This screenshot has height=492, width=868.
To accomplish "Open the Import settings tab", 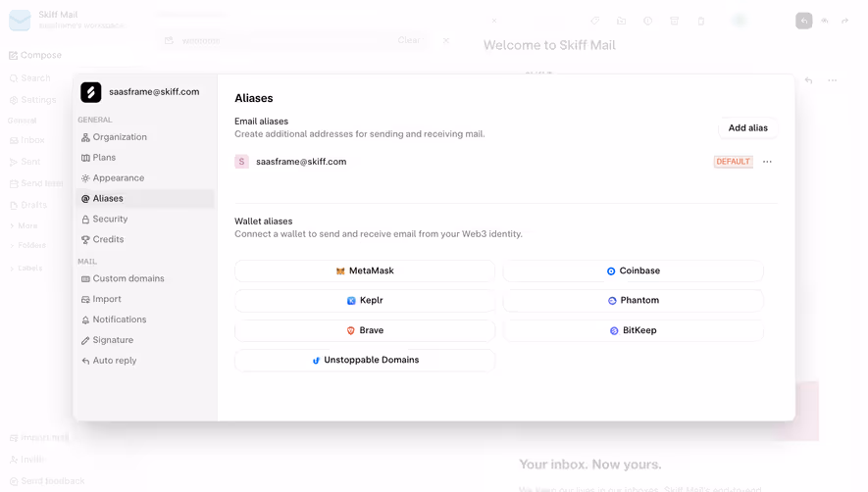I will (145, 299).
